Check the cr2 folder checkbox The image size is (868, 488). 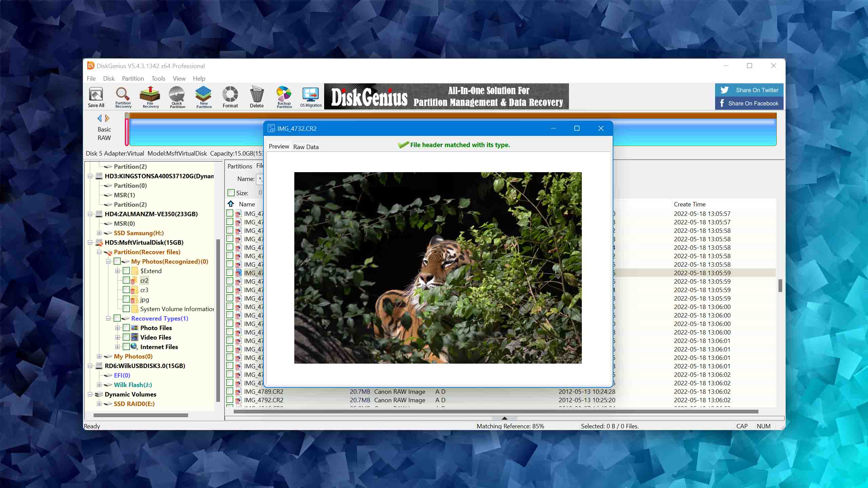pos(126,280)
